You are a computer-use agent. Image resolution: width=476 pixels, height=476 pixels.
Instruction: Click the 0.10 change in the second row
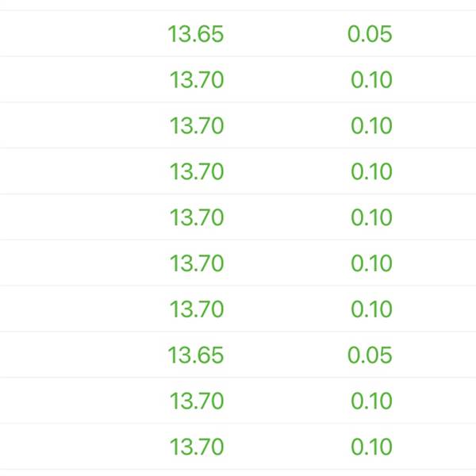[371, 80]
